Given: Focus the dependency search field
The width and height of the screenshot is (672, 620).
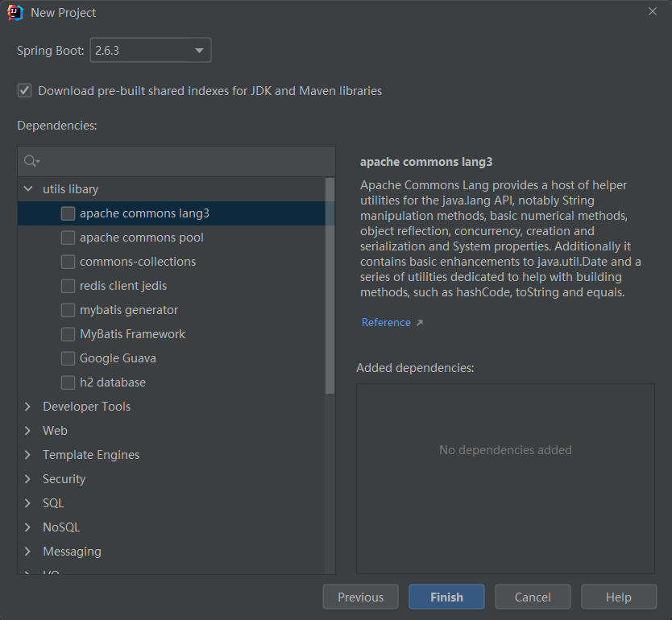Looking at the screenshot, I should click(x=185, y=161).
